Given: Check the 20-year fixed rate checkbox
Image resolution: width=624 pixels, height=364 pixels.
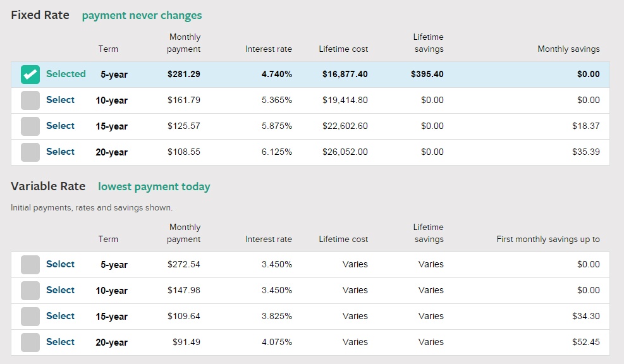Looking at the screenshot, I should point(30,152).
